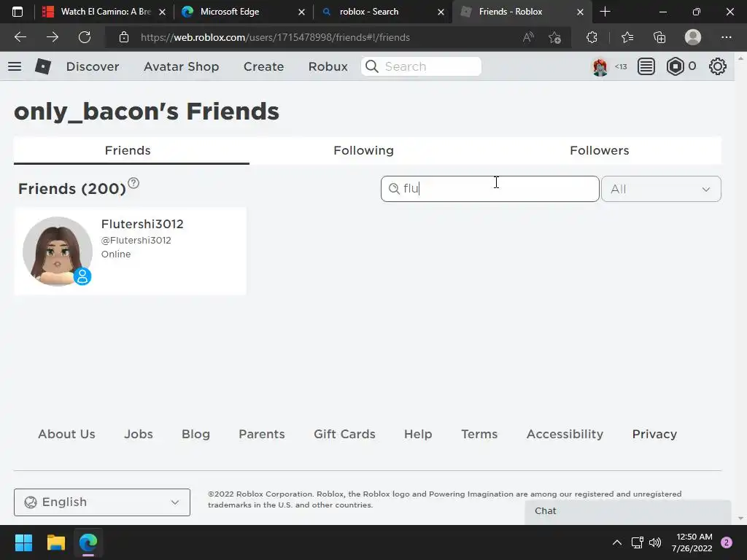Go back in Edge browser
747x560 pixels.
coord(20,37)
